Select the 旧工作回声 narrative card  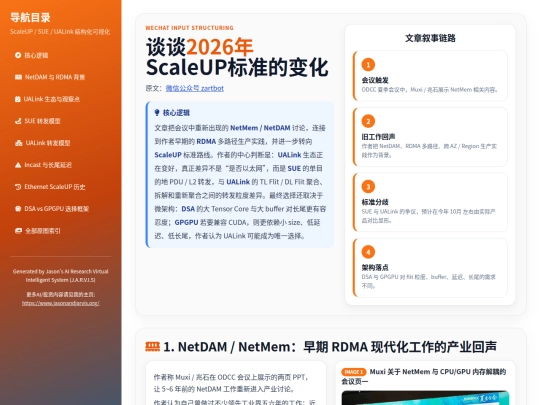tap(430, 137)
